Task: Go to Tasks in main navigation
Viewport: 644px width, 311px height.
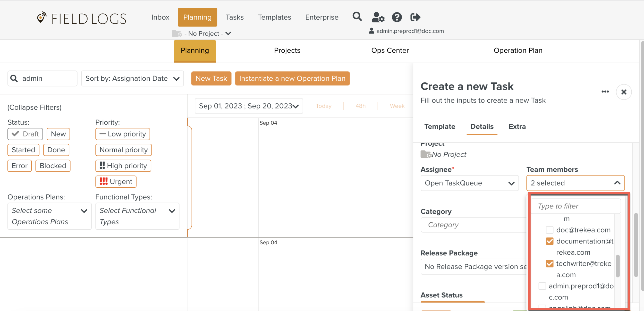Action: (x=235, y=17)
